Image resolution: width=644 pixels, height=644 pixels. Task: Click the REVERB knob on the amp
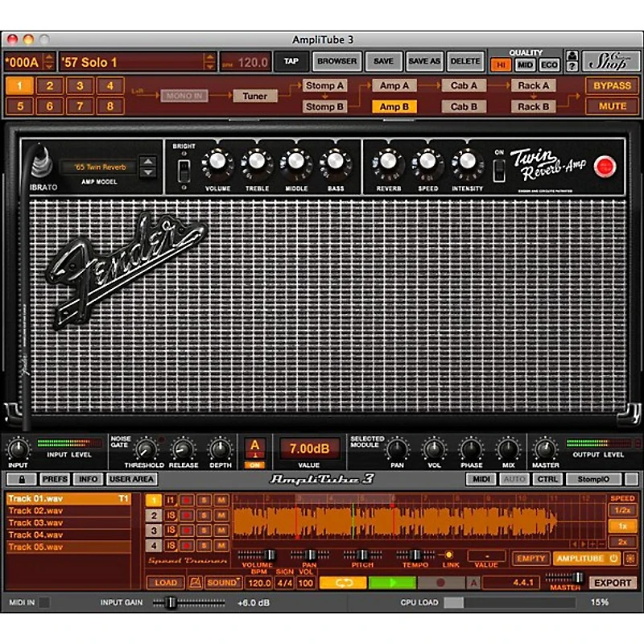(388, 162)
